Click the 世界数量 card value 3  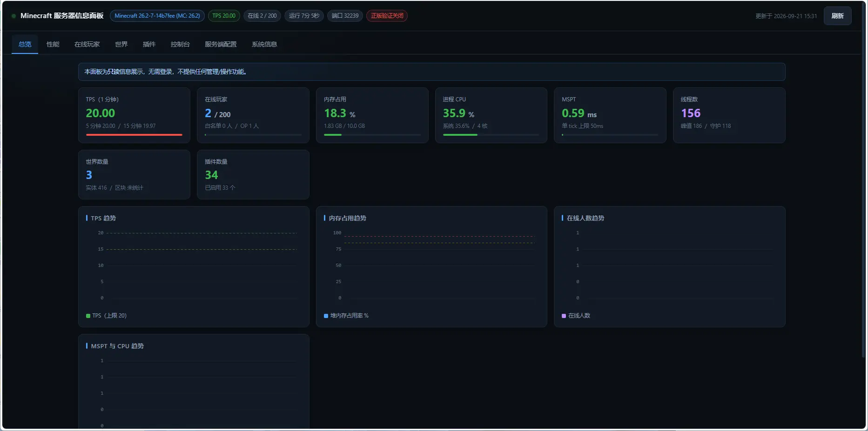[89, 175]
